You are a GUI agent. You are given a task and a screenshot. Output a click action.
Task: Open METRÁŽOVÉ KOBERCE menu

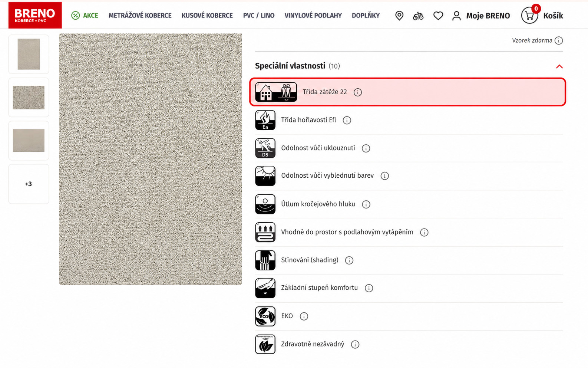140,16
